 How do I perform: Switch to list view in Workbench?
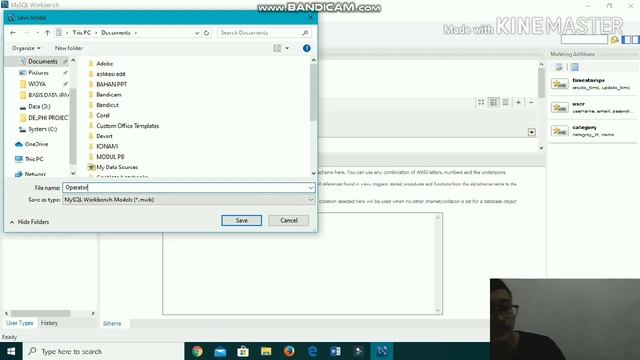(x=506, y=102)
